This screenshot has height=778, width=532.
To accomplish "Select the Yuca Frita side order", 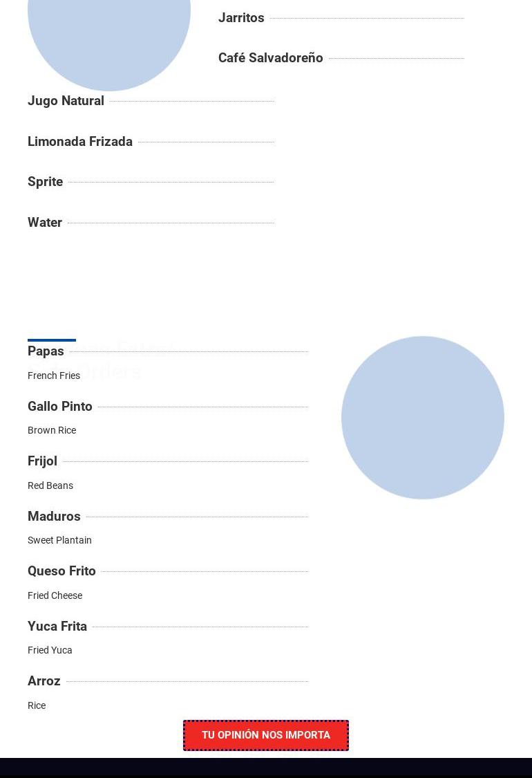I will [57, 627].
